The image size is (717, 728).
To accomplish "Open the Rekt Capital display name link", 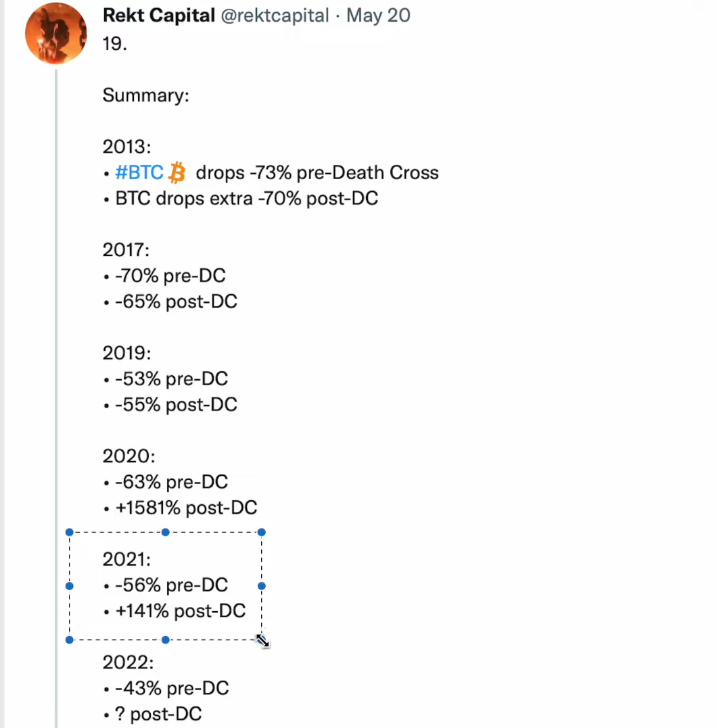I will tap(158, 16).
